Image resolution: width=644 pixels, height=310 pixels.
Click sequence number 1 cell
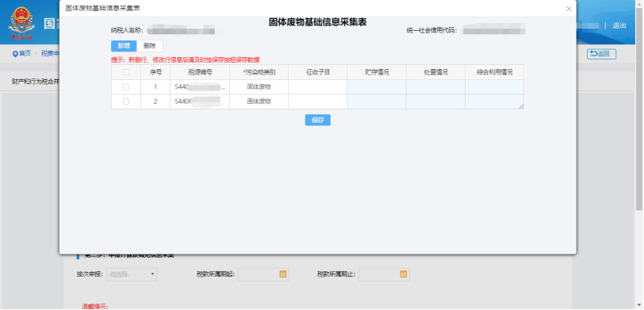[x=155, y=87]
